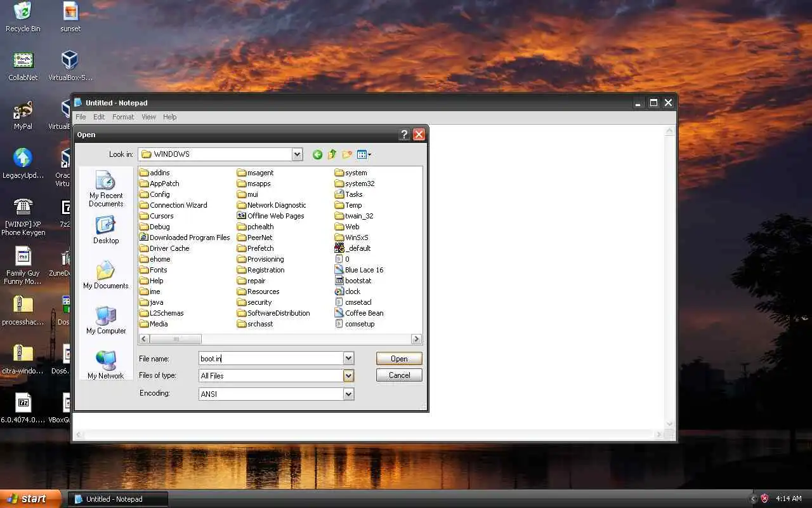Create a new folder icon
This screenshot has width=812, height=508.
coord(347,154)
